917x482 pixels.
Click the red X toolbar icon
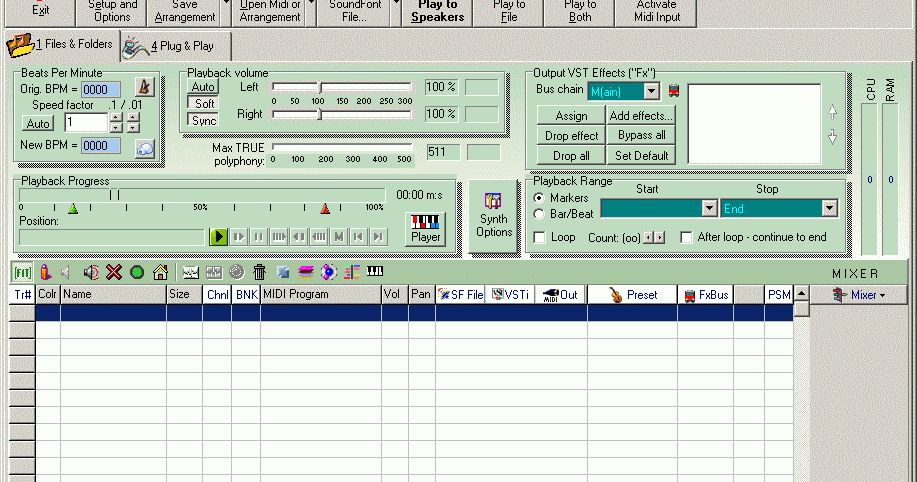(114, 272)
